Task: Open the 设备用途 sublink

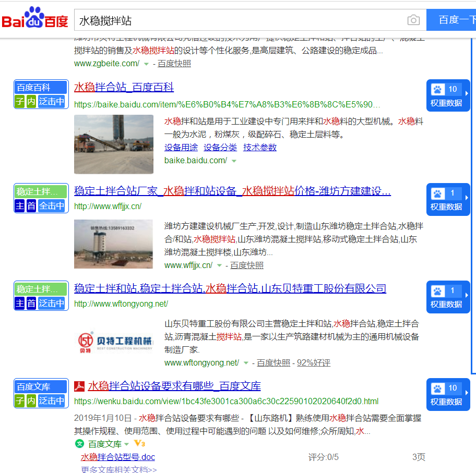Action: [x=181, y=148]
